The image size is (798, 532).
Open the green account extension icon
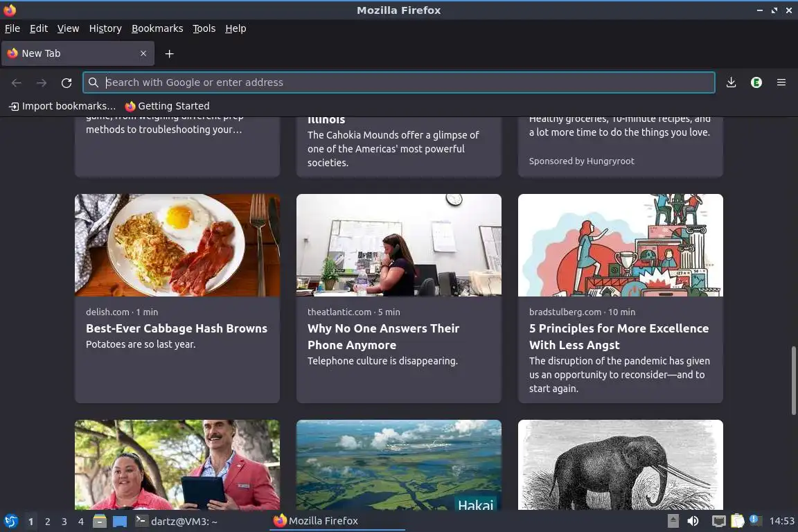(x=756, y=82)
